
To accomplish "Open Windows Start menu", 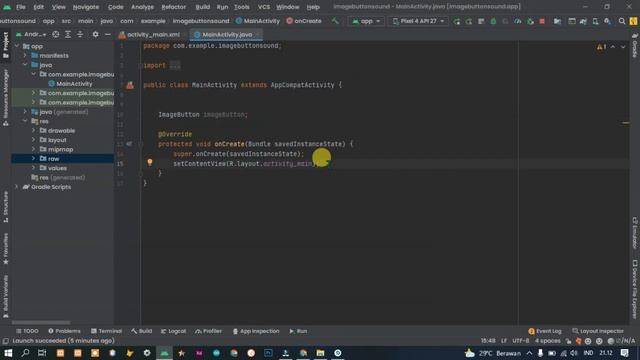I will (8, 353).
